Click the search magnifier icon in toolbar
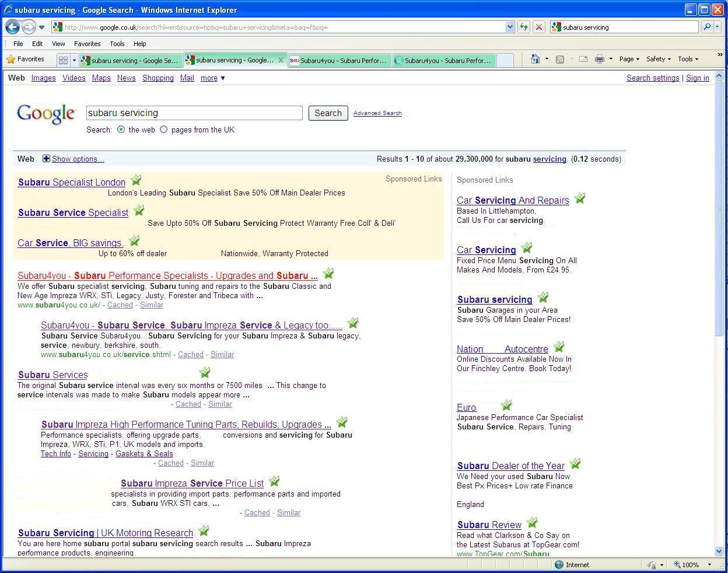 tap(706, 27)
